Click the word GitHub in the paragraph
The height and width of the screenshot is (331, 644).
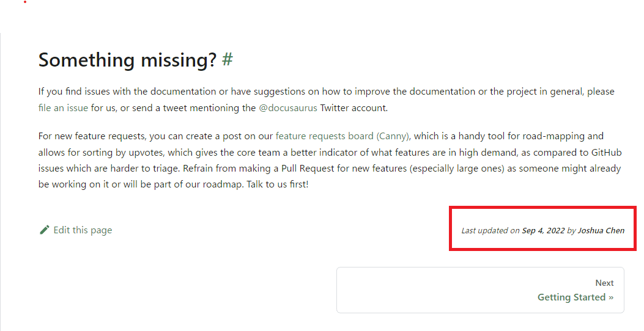[606, 153]
